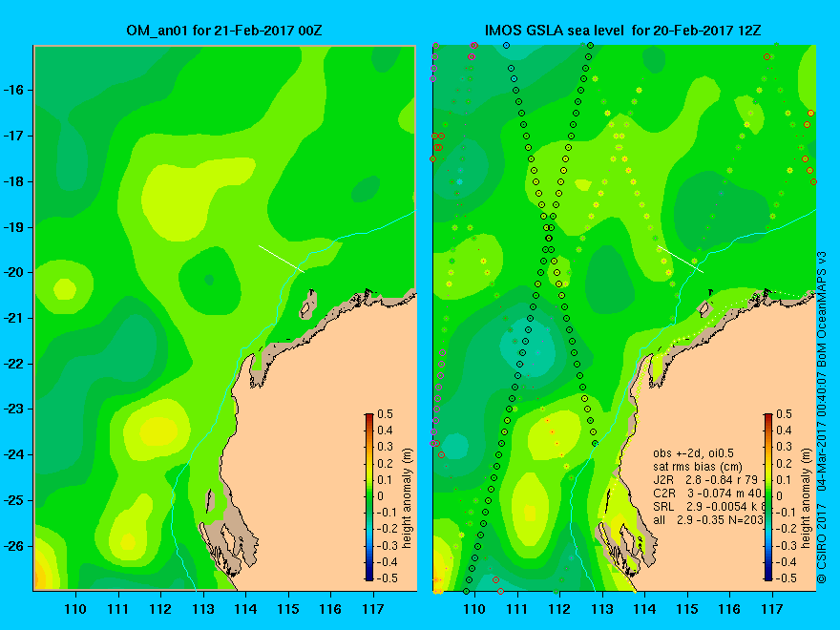Viewport: 840px width, 630px height.
Task: Click "-0.3" on the IMOS GSLA color scale
Action: coord(787,545)
